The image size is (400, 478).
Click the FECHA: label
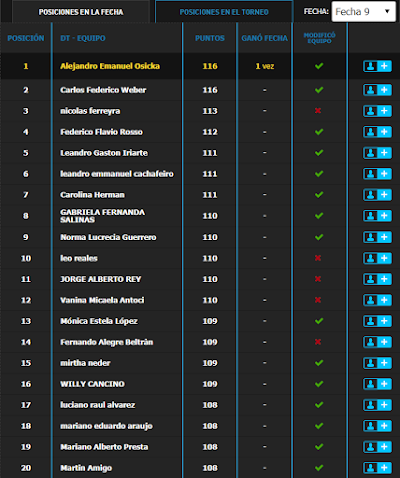pos(316,12)
